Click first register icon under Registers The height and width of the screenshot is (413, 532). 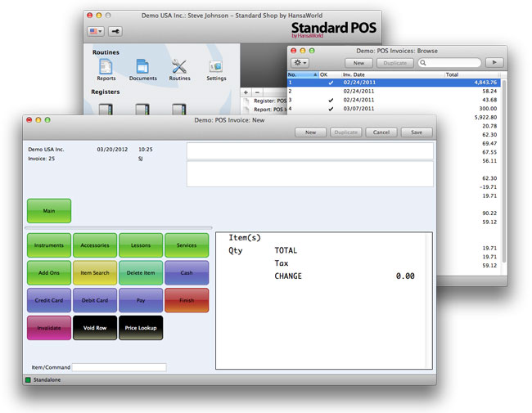click(106, 110)
